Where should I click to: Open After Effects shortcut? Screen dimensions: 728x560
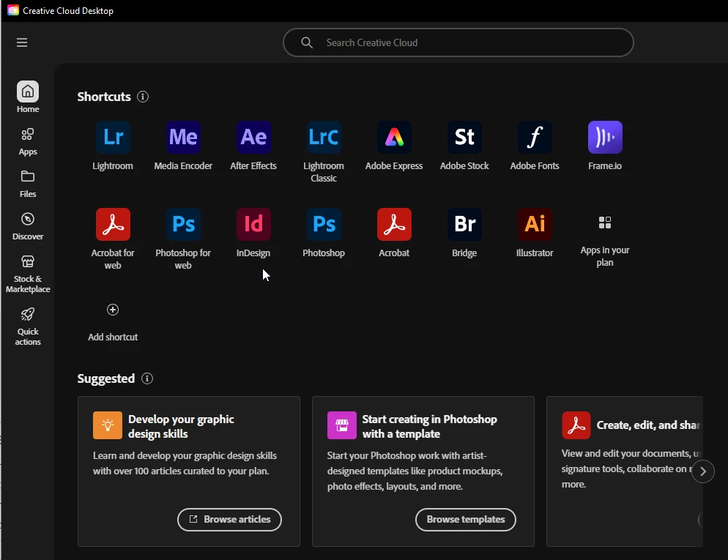253,138
